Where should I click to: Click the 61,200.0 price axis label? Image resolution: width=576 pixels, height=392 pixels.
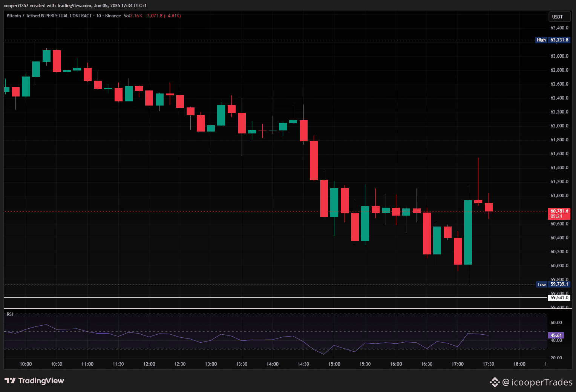pyautogui.click(x=559, y=182)
